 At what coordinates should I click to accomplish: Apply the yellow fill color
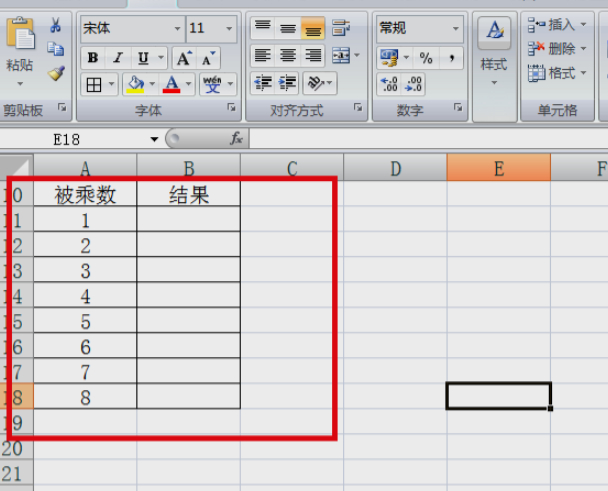135,84
